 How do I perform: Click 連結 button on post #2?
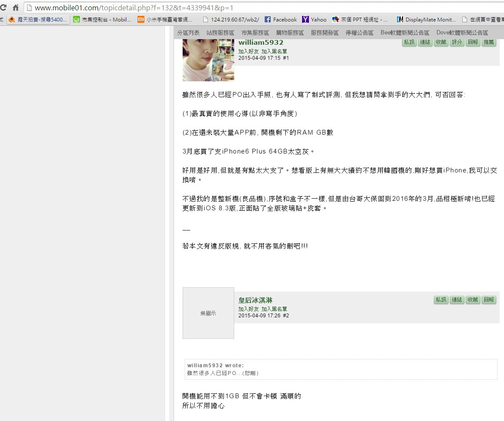pyautogui.click(x=457, y=300)
